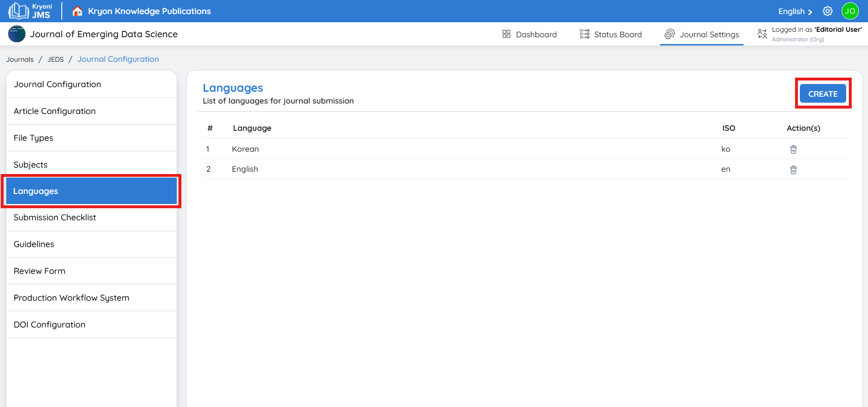Go to Journals breadcrumb link
The height and width of the screenshot is (407, 868).
(20, 60)
